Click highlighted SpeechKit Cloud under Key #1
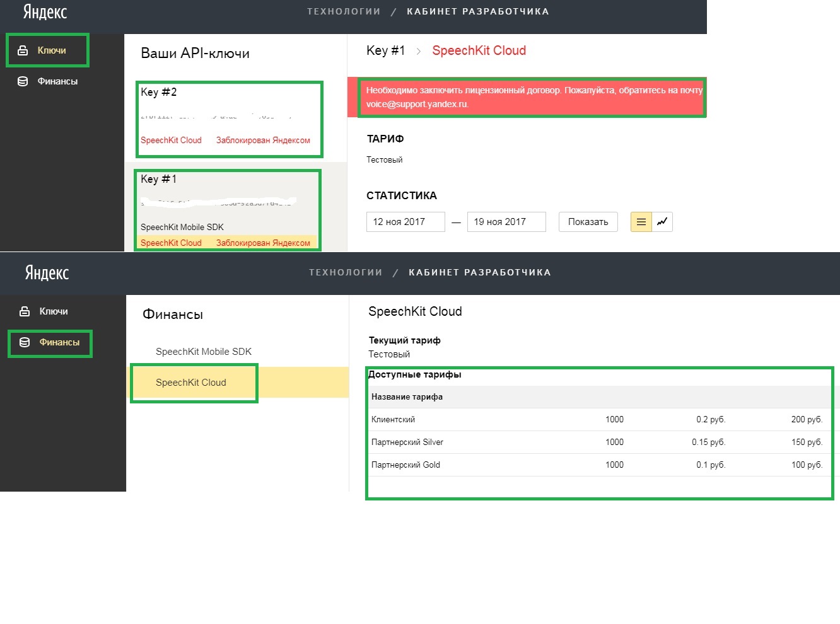 click(x=171, y=243)
